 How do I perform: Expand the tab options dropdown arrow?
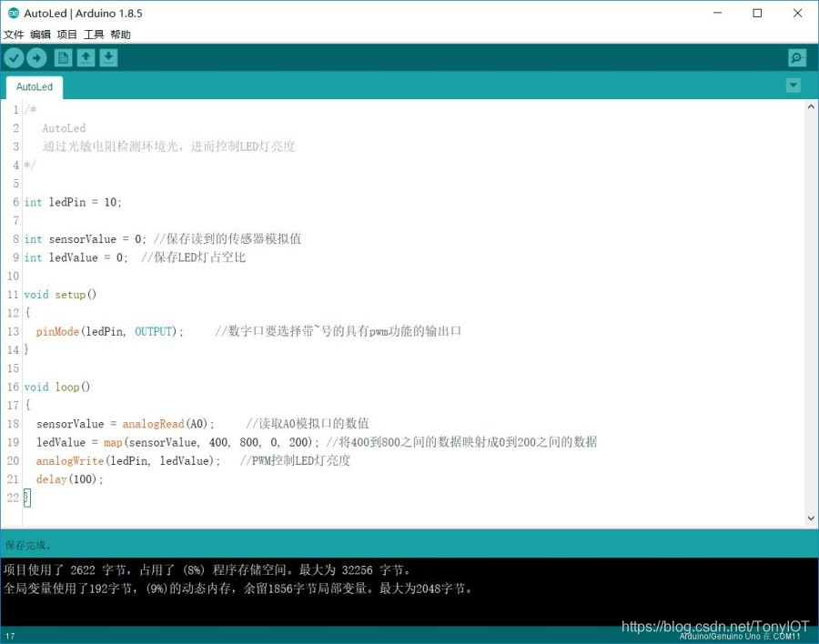pyautogui.click(x=793, y=86)
